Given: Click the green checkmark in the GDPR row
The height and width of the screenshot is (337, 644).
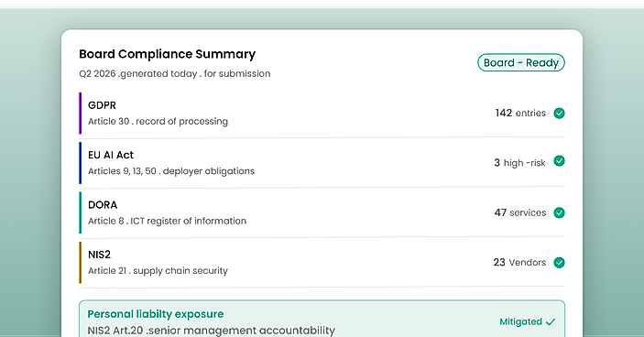Looking at the screenshot, I should 559,113.
